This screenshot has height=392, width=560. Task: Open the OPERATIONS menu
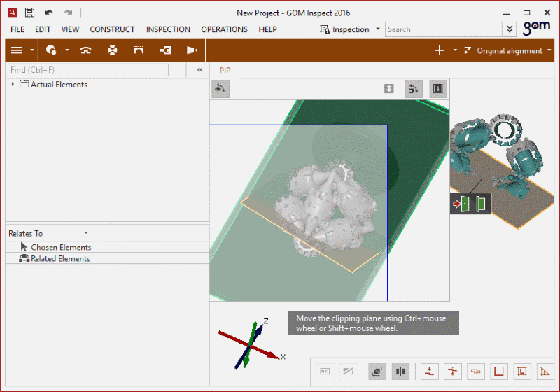pos(224,29)
